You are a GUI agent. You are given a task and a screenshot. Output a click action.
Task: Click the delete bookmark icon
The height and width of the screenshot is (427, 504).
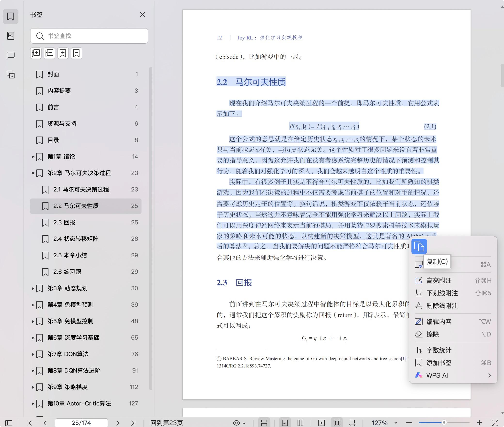pyautogui.click(x=76, y=53)
